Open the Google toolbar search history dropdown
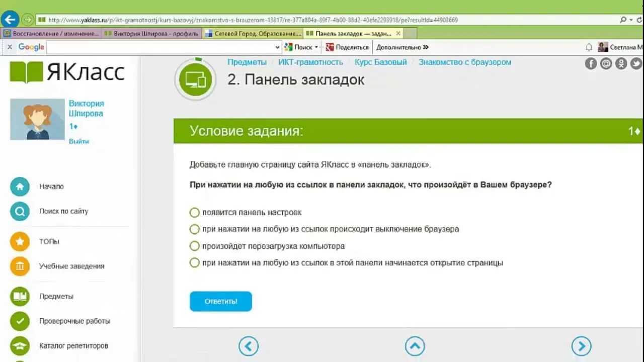This screenshot has width=644, height=362. point(278,47)
